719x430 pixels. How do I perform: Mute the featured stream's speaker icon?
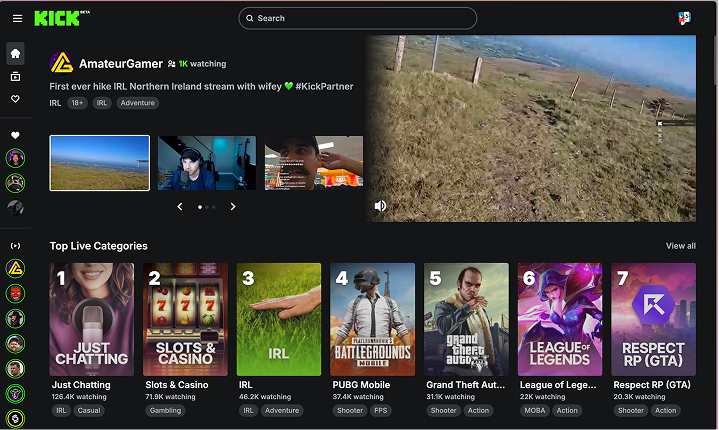coord(380,206)
